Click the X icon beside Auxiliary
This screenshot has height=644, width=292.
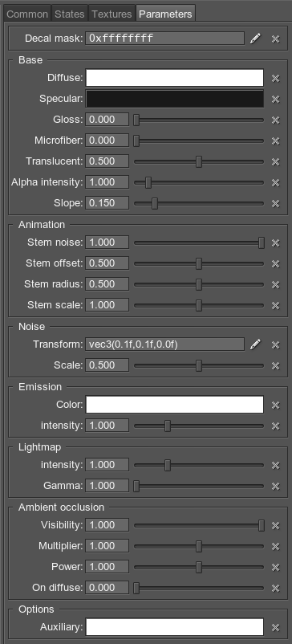point(276,628)
